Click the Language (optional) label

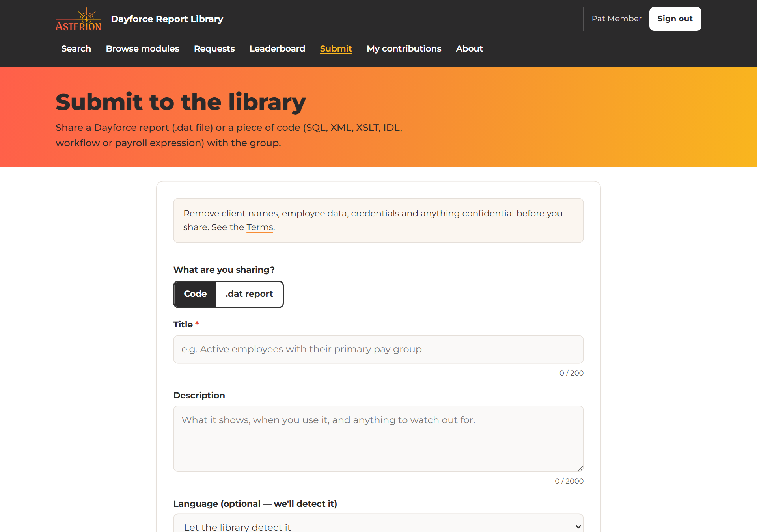255,504
